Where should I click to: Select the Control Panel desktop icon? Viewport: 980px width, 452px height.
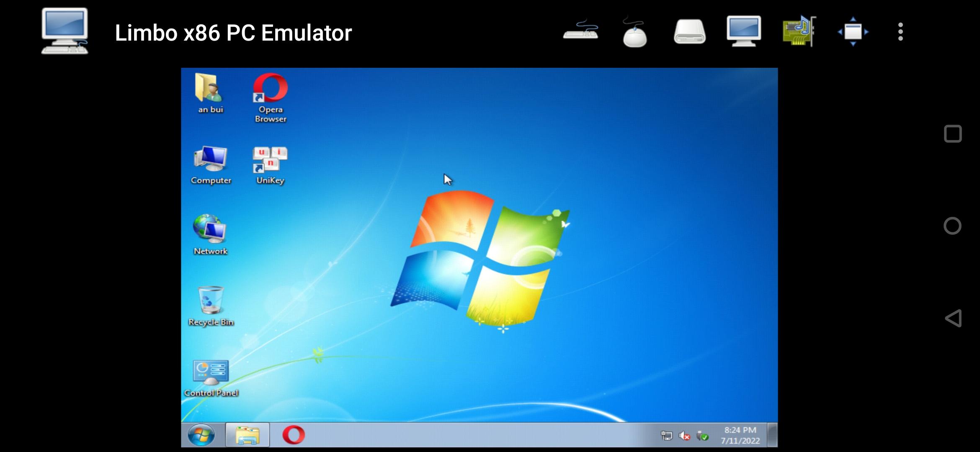point(211,378)
